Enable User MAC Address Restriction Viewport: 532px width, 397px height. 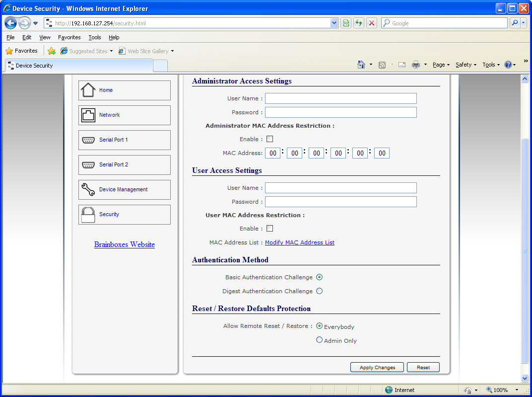269,228
